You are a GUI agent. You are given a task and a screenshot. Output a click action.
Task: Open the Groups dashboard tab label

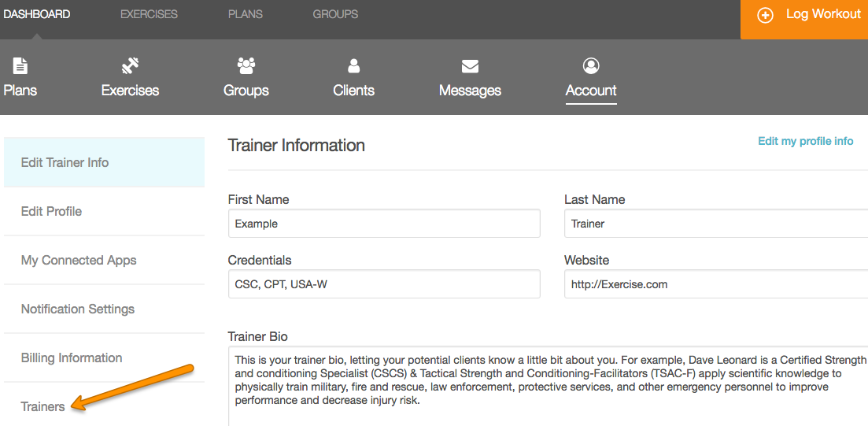tap(246, 91)
